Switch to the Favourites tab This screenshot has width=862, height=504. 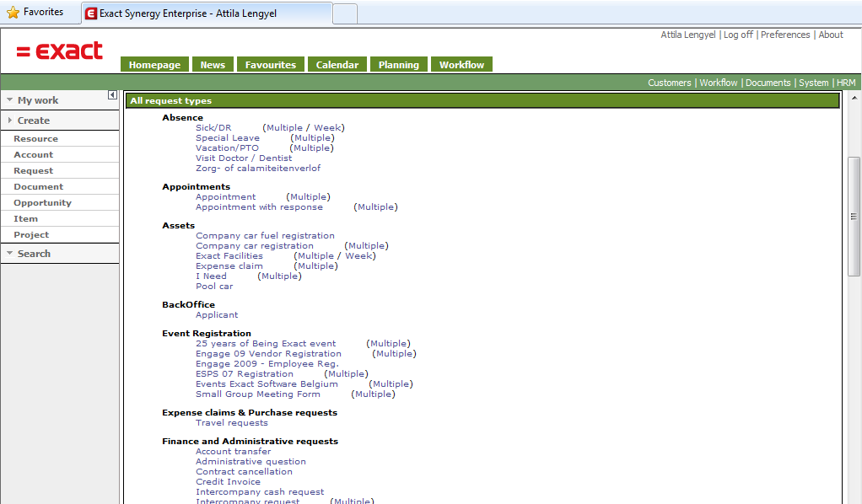[271, 65]
